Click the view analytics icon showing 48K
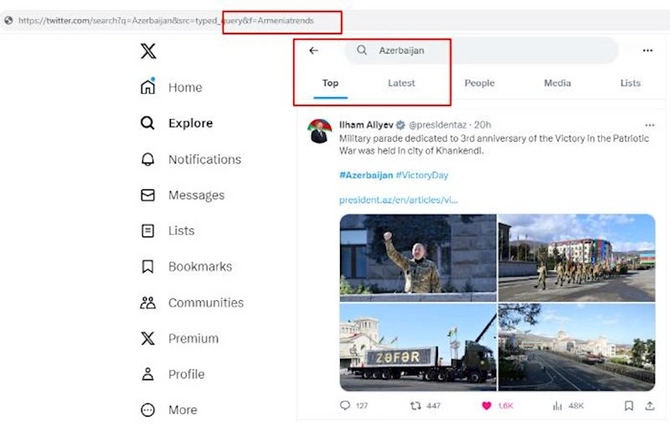Screen dimensions: 670x441 coord(557,406)
